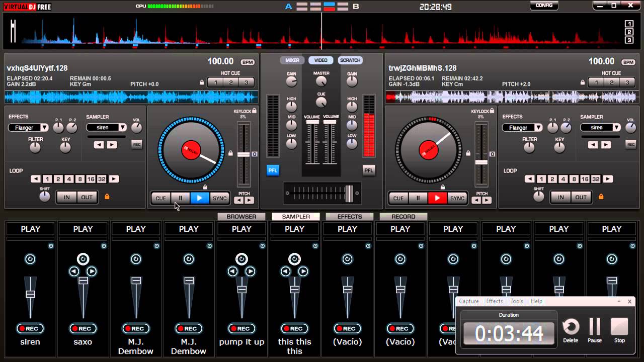
Task: Sync the right deck tempo
Action: 457,198
